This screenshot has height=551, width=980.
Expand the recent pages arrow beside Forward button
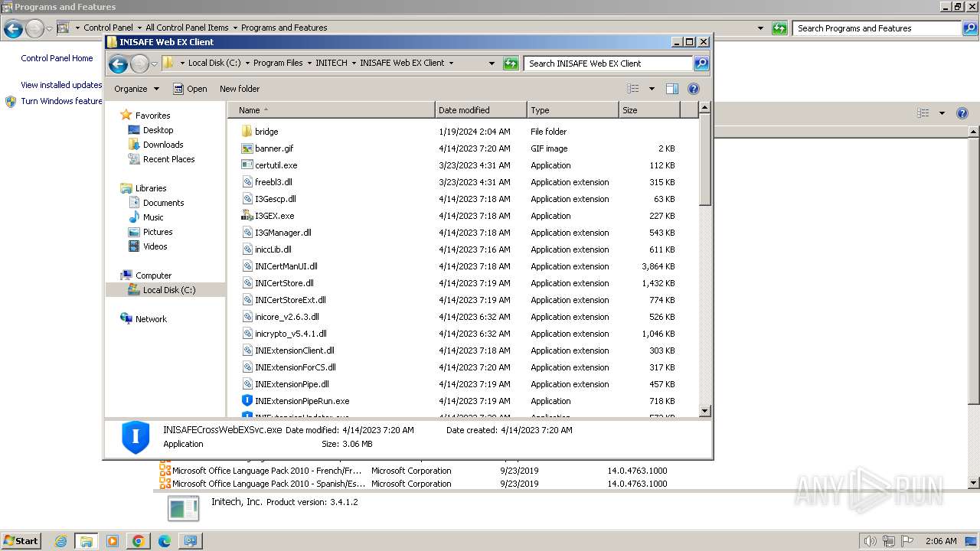click(x=154, y=64)
